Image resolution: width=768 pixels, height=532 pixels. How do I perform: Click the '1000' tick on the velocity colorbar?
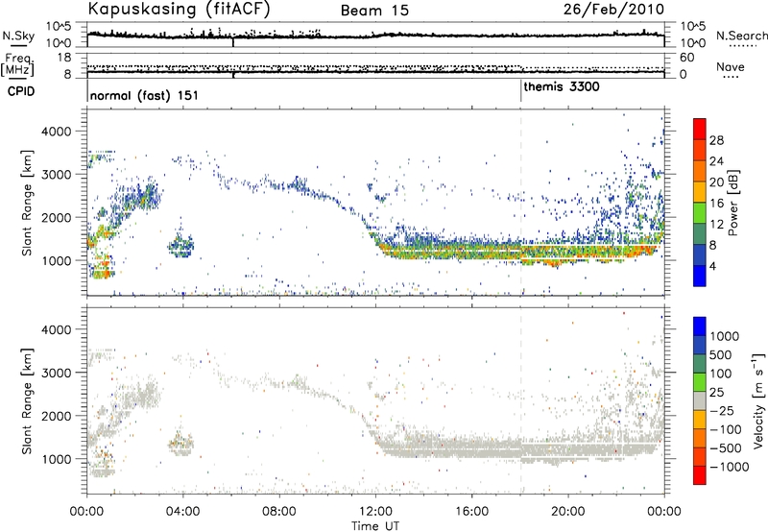tap(725, 336)
